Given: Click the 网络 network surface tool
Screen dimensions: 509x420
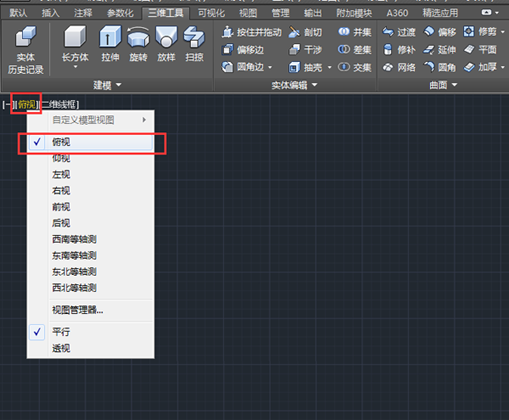Looking at the screenshot, I should (x=399, y=67).
